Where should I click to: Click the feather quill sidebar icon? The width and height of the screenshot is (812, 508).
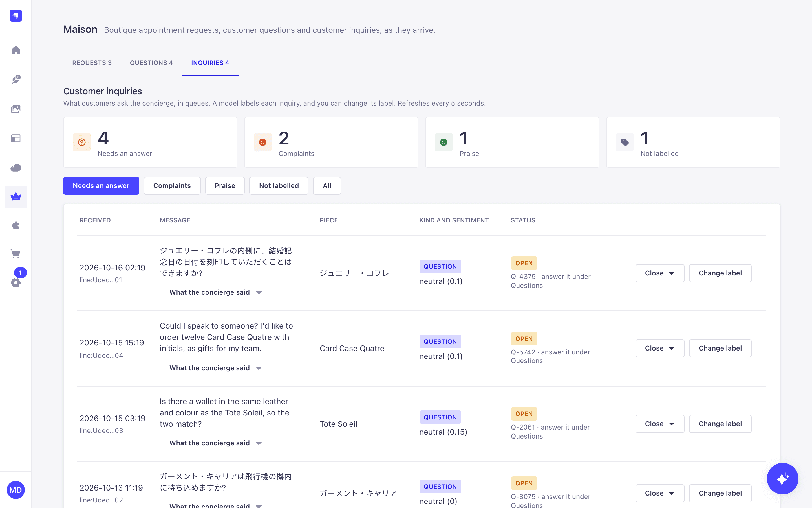click(16, 80)
